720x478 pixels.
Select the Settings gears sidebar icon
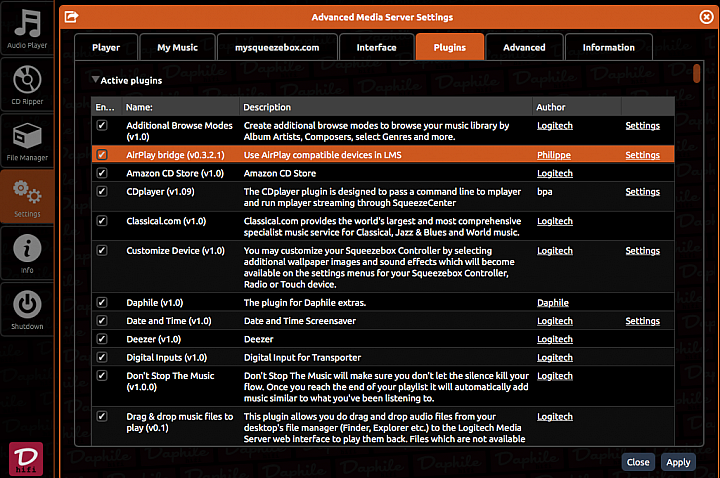pos(27,197)
